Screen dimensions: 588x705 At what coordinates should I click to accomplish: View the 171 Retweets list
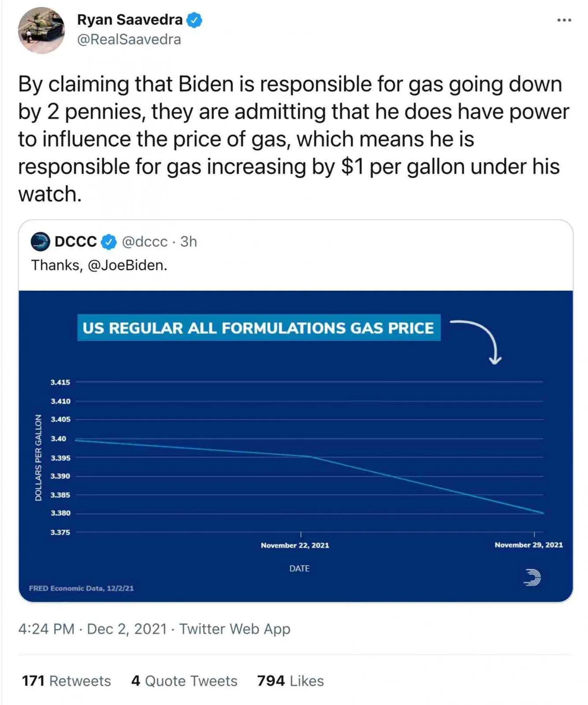point(66,681)
